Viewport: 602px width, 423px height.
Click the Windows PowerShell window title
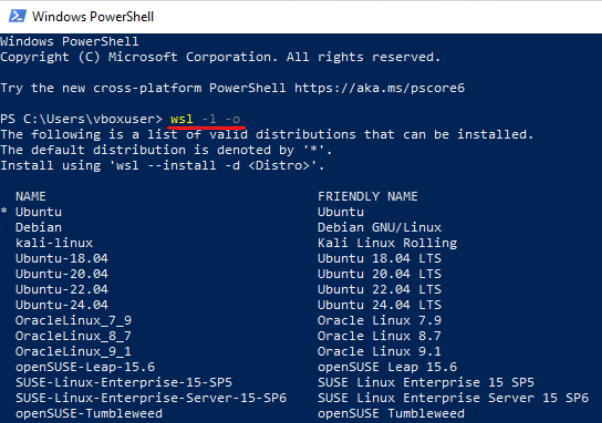pyautogui.click(x=93, y=17)
